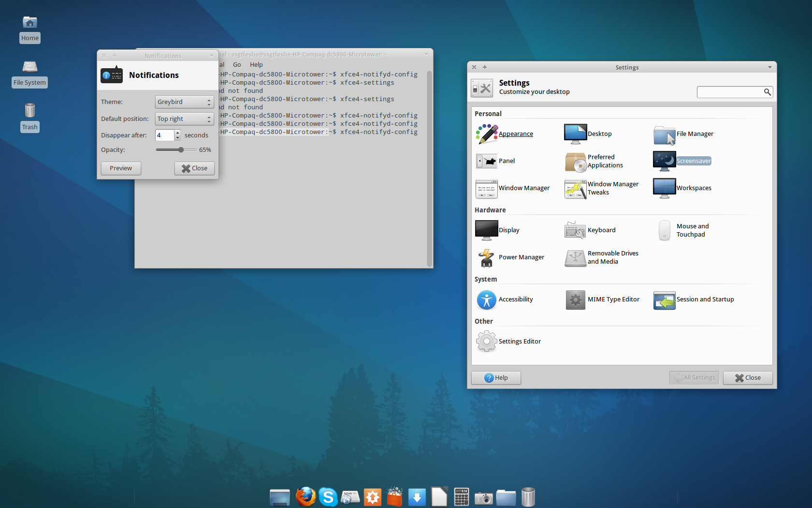
Task: Open Appearance settings icon
Action: (487, 134)
